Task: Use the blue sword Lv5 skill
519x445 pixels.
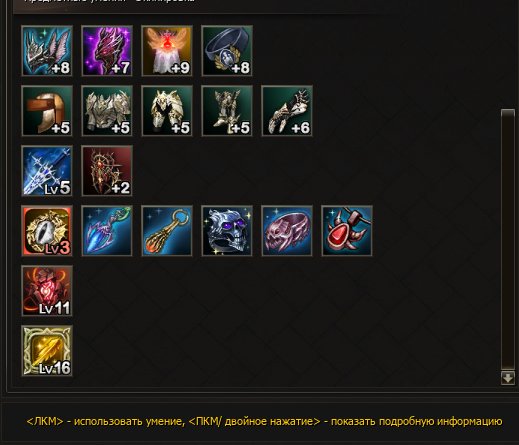Action: [47, 171]
